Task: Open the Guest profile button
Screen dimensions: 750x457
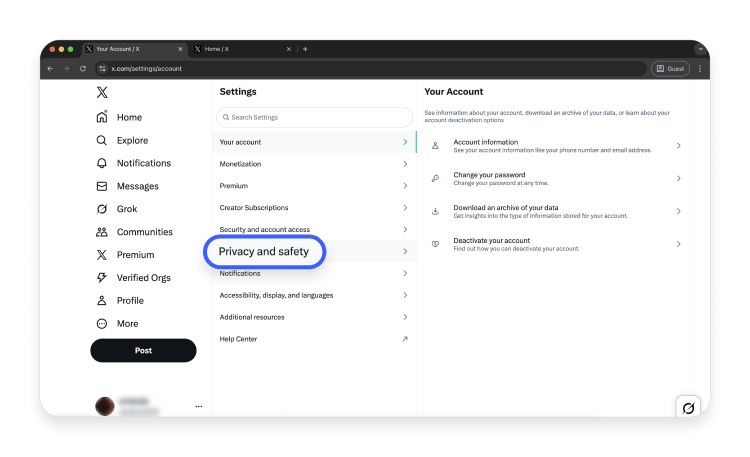Action: (x=670, y=69)
